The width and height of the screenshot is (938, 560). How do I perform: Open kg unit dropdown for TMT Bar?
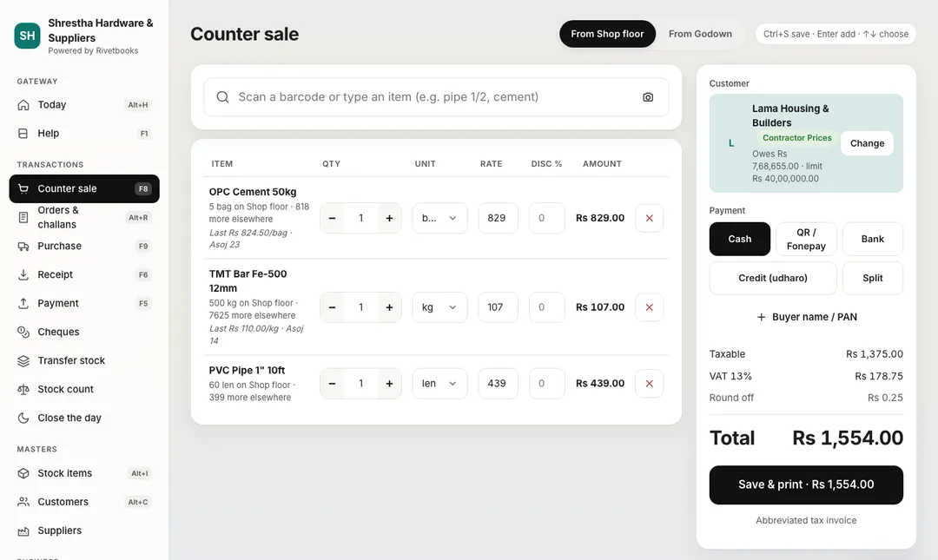(439, 307)
